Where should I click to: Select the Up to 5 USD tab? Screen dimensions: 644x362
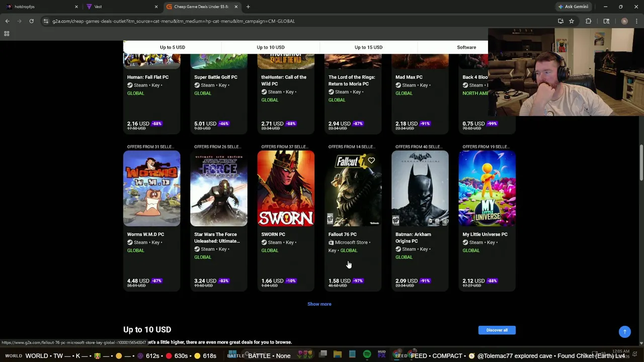click(x=173, y=47)
